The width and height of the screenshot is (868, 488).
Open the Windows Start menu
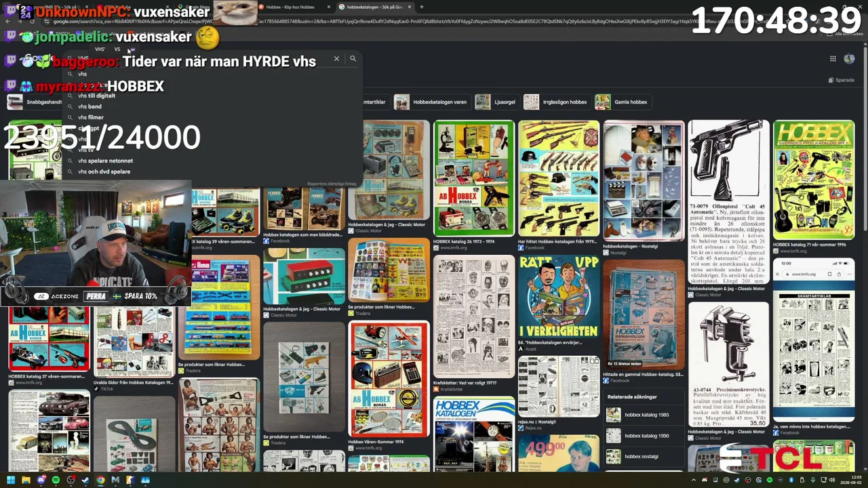(x=11, y=481)
